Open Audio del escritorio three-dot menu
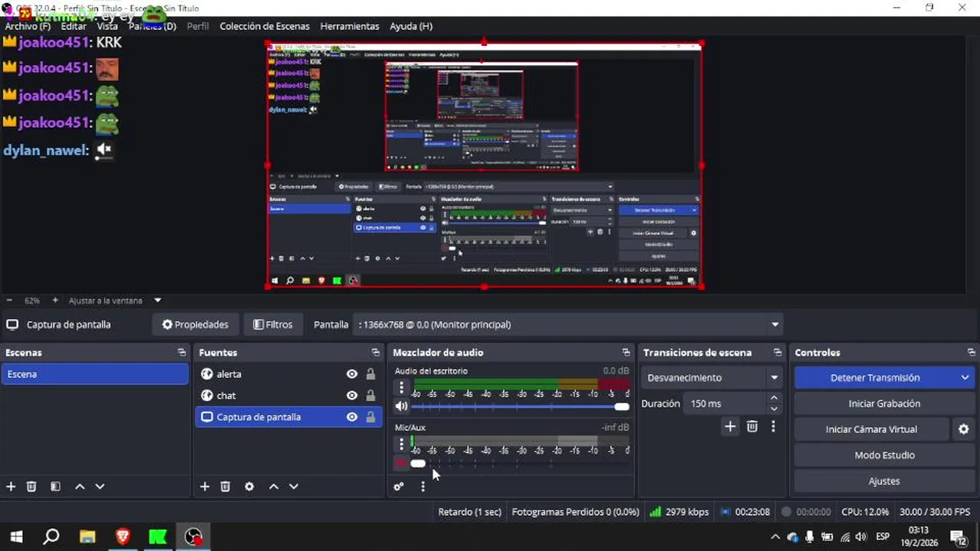Image resolution: width=980 pixels, height=551 pixels. (401, 388)
